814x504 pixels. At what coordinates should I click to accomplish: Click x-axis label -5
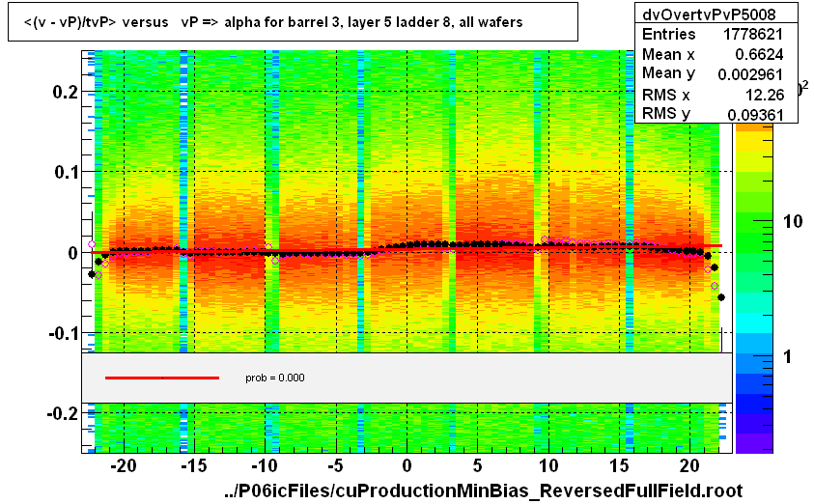(x=335, y=465)
